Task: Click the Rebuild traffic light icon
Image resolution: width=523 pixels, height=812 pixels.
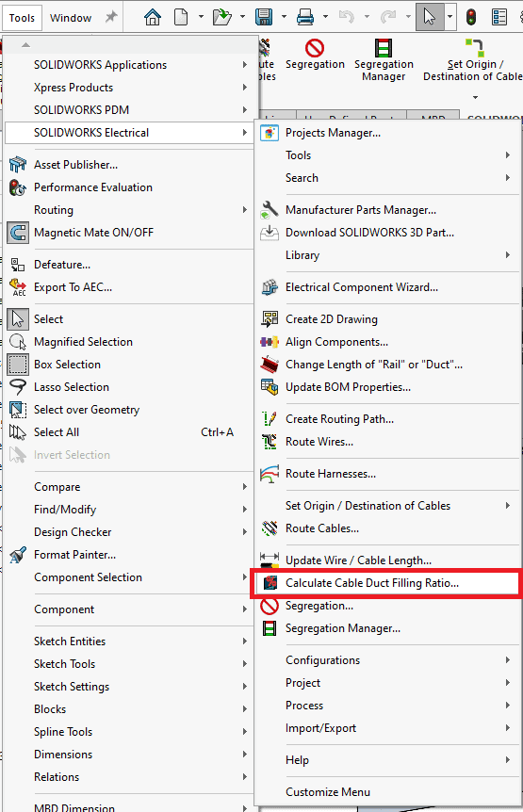Action: point(471,17)
